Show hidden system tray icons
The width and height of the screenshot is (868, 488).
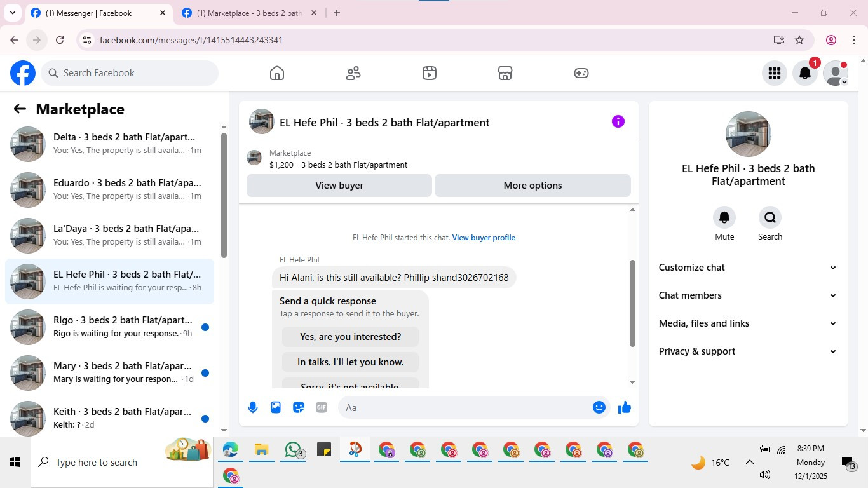pyautogui.click(x=750, y=463)
